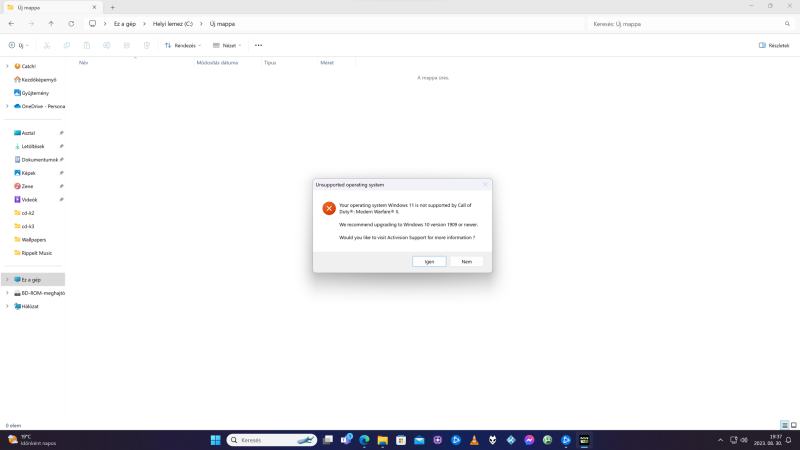Open the Windows Start menu
The height and width of the screenshot is (450, 800).
(x=215, y=440)
